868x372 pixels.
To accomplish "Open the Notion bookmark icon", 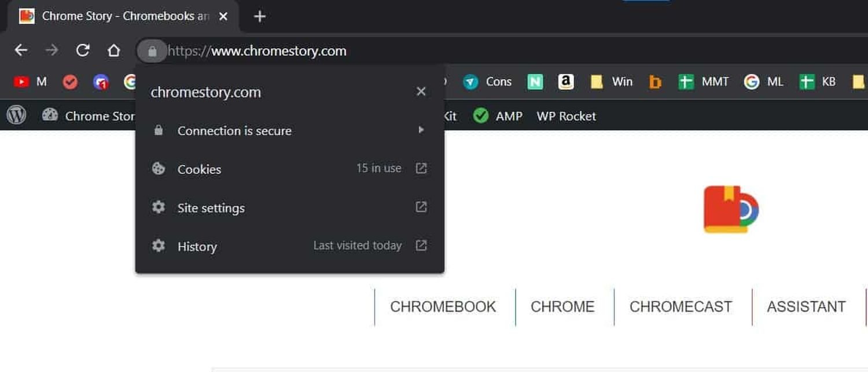I will pyautogui.click(x=535, y=82).
